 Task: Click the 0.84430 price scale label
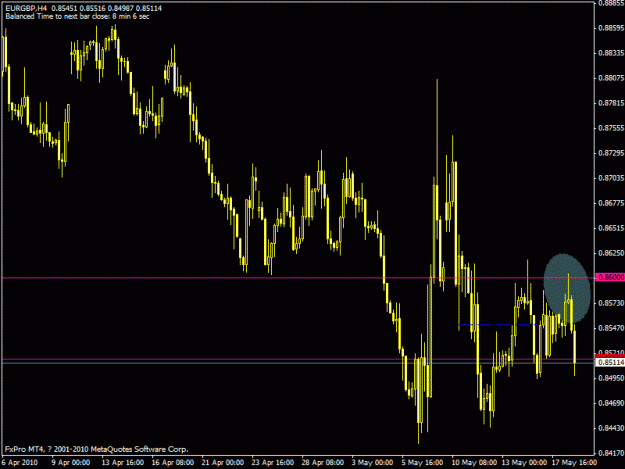point(611,428)
